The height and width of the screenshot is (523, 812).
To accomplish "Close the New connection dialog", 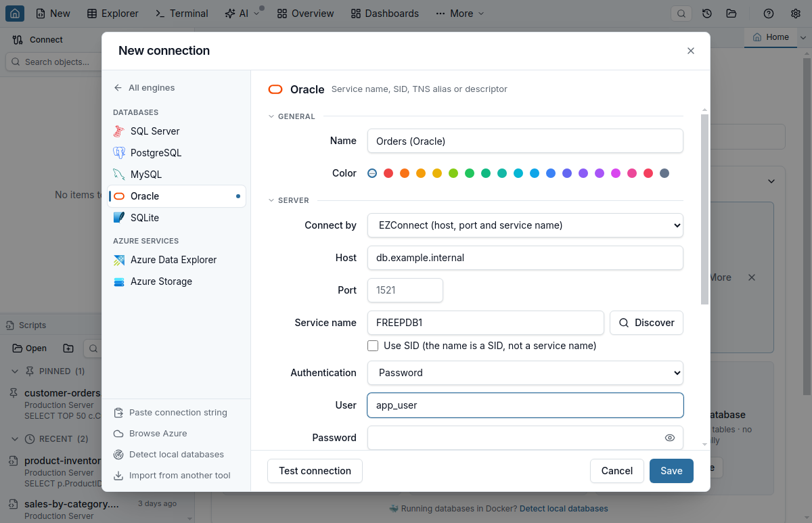I will click(691, 51).
